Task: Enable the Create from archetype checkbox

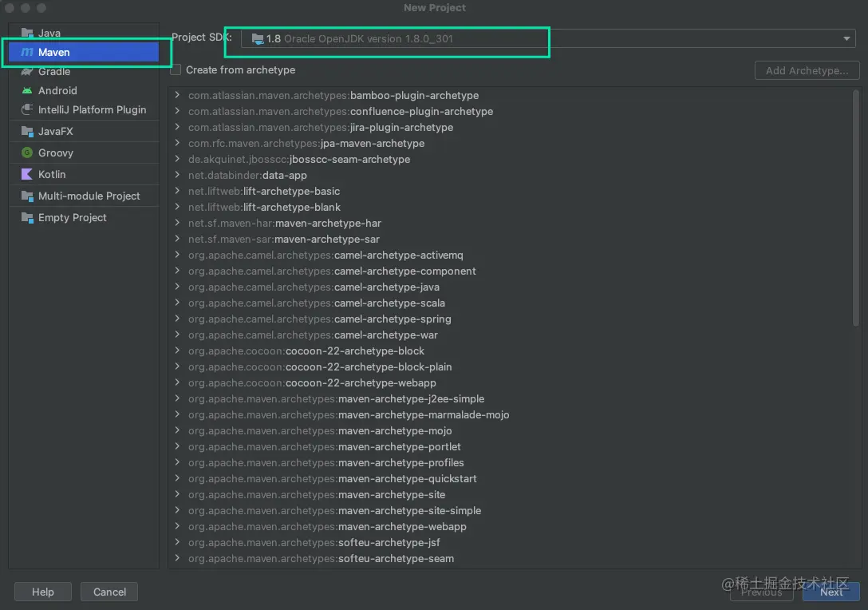Action: 176,69
